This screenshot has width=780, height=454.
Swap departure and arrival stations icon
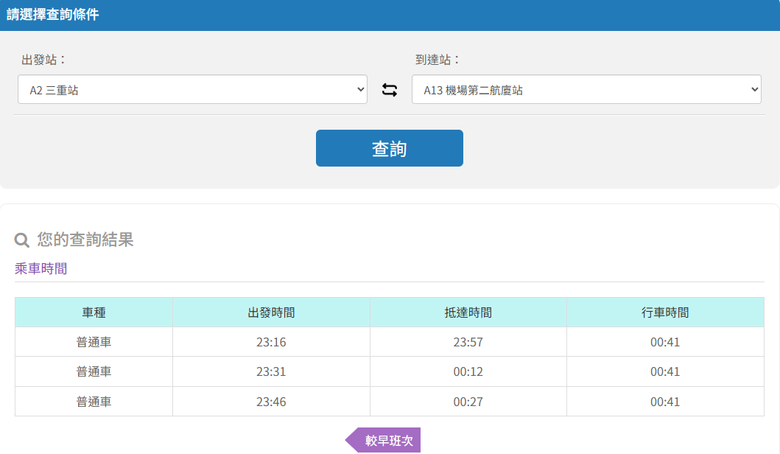[390, 90]
